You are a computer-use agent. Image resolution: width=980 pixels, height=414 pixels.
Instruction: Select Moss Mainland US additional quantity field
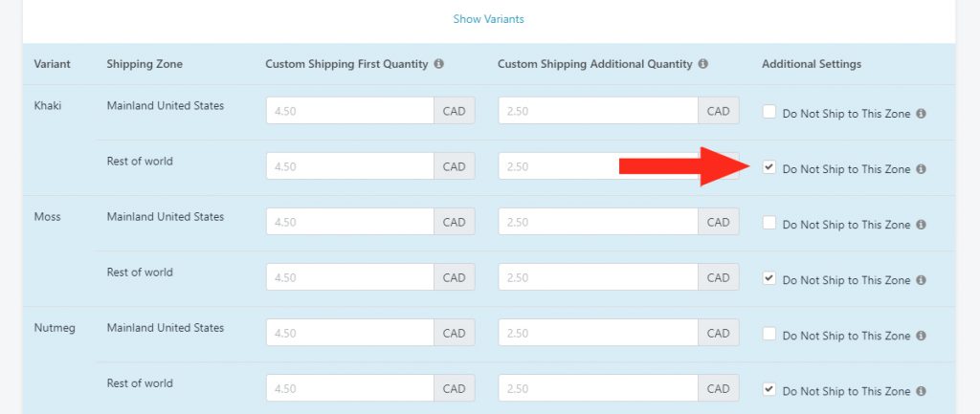[598, 222]
